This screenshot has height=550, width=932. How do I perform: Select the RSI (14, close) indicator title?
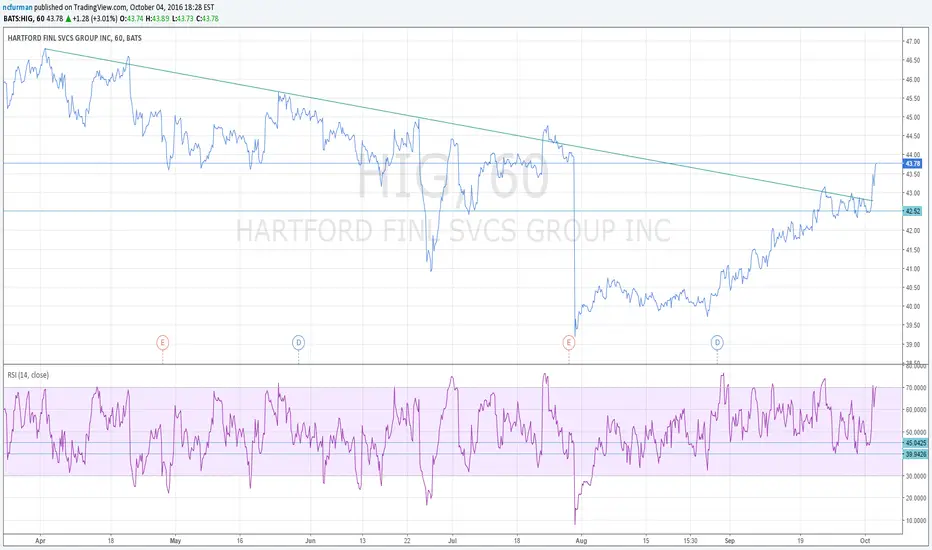click(28, 375)
